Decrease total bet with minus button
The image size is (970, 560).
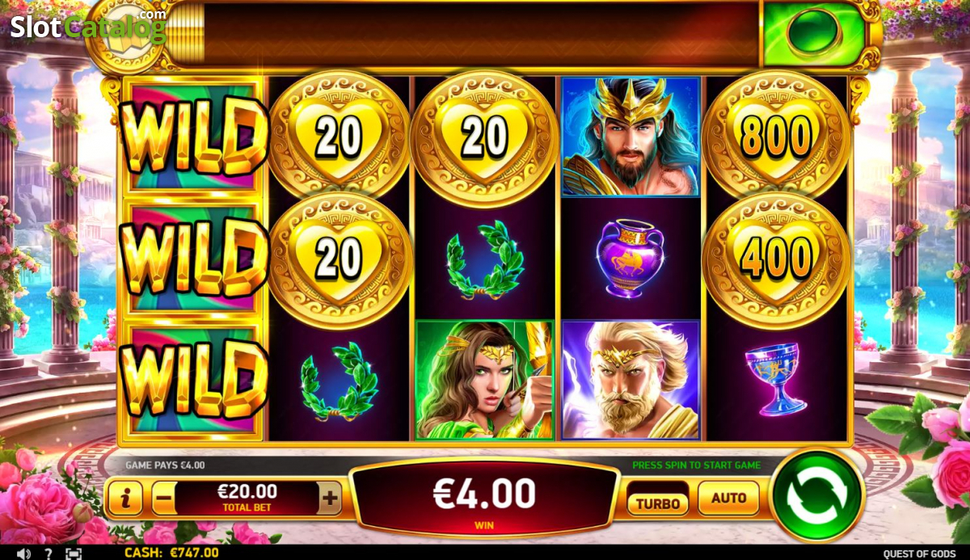163,499
